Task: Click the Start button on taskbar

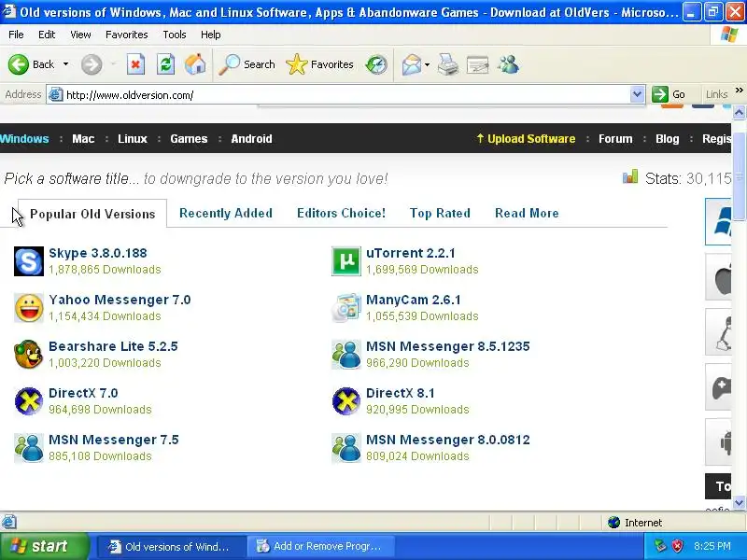Action: coord(44,546)
